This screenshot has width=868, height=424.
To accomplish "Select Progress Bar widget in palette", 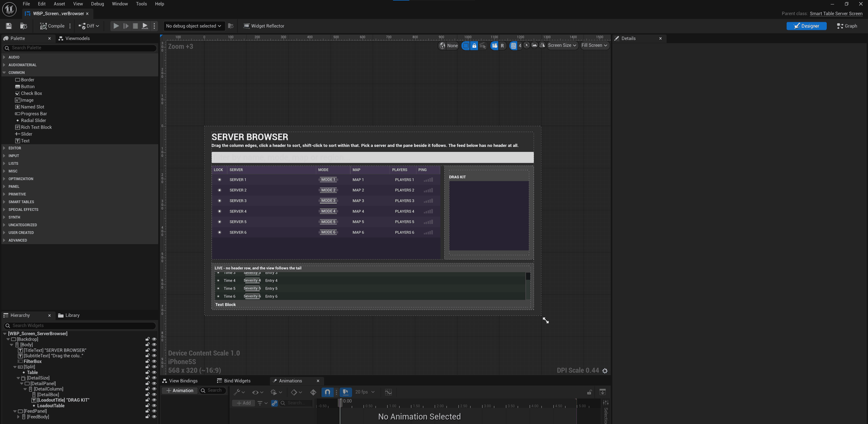I will [x=31, y=114].
